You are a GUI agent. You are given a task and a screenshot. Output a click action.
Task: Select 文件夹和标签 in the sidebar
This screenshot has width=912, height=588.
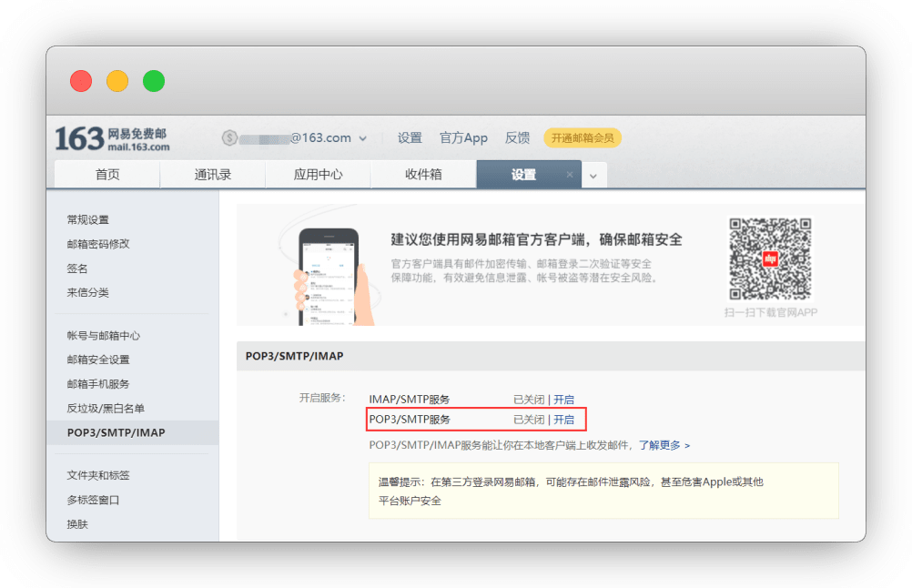pos(98,475)
